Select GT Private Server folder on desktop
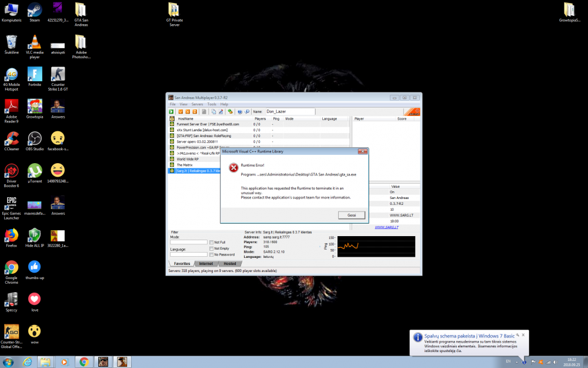Image resolution: width=588 pixels, height=368 pixels. pos(174,14)
